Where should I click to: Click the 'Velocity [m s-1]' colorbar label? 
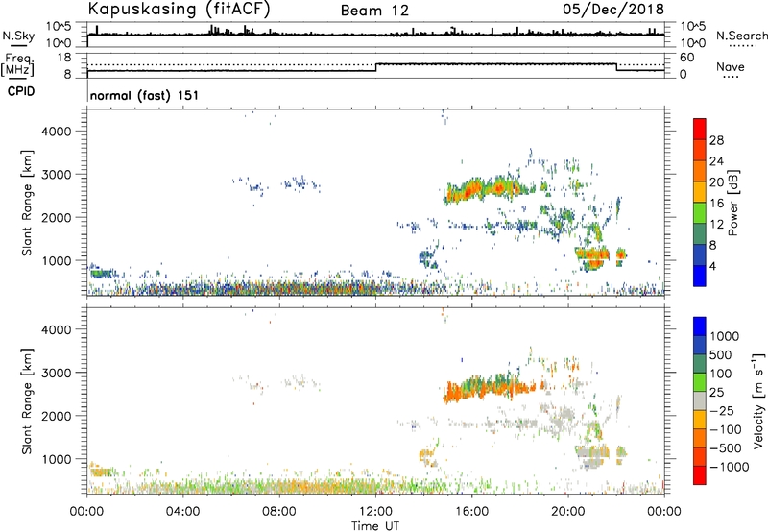(758, 400)
